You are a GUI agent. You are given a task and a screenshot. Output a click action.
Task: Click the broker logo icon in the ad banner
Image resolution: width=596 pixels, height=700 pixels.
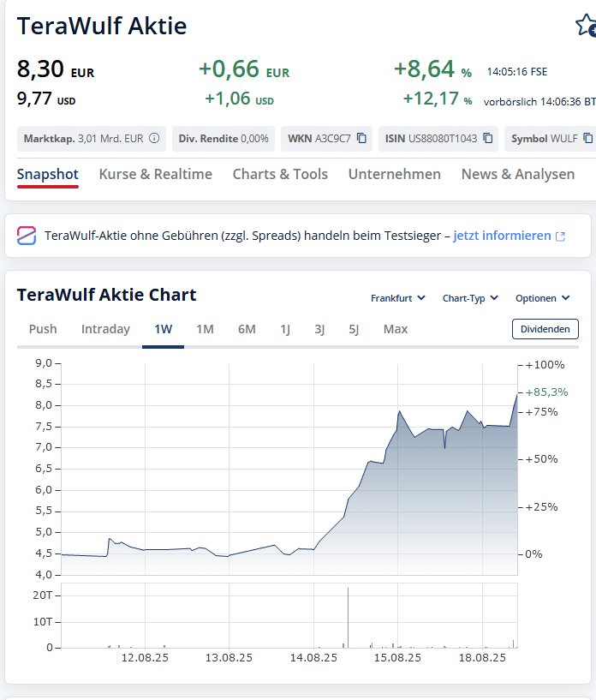coord(27,236)
